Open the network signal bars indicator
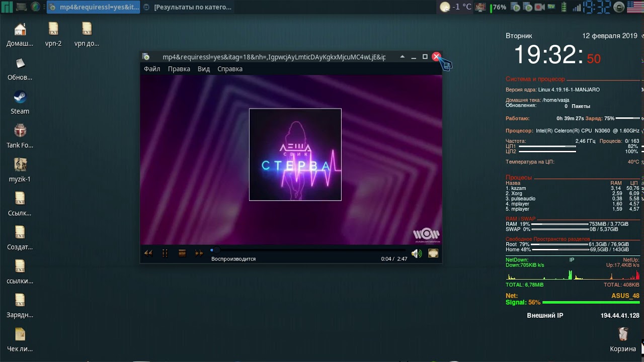Screen dimensions: 644x362 576,7
